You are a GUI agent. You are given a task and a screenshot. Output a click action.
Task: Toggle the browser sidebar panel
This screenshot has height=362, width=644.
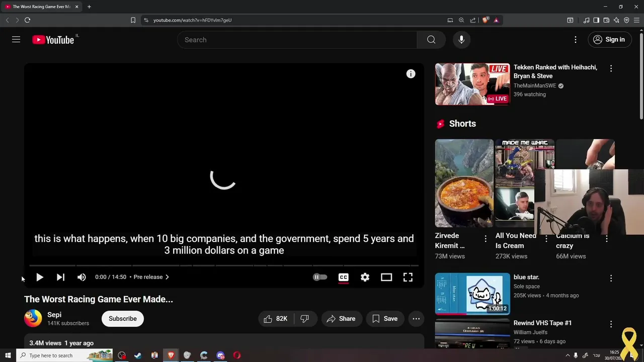596,20
